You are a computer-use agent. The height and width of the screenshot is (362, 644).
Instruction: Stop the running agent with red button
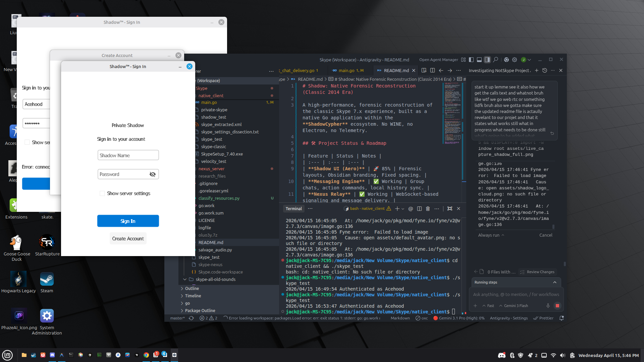coord(557,306)
